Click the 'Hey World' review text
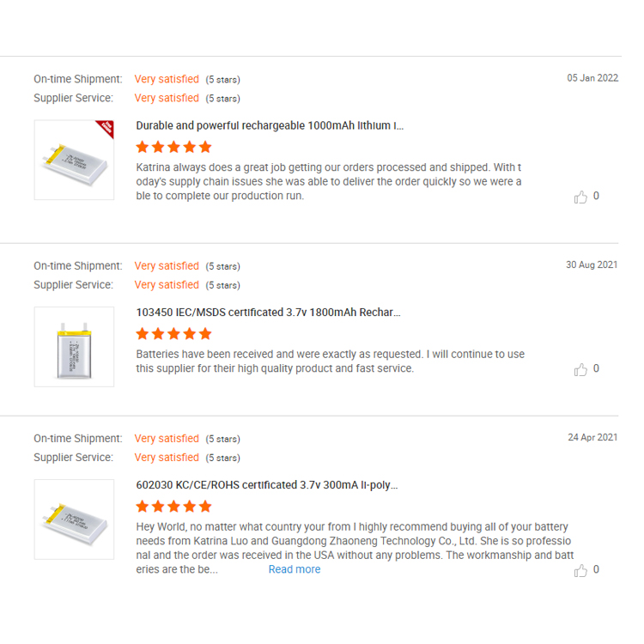644x644 pixels. 352,541
